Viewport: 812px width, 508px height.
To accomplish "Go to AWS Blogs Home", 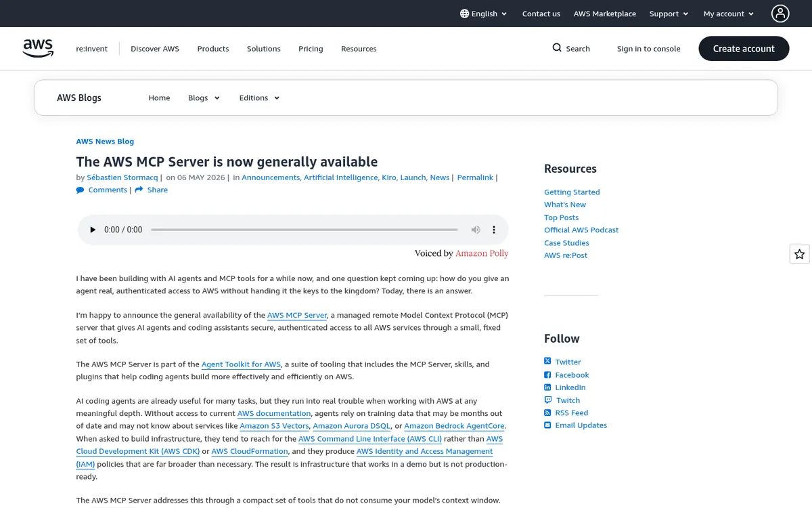I will (x=159, y=98).
